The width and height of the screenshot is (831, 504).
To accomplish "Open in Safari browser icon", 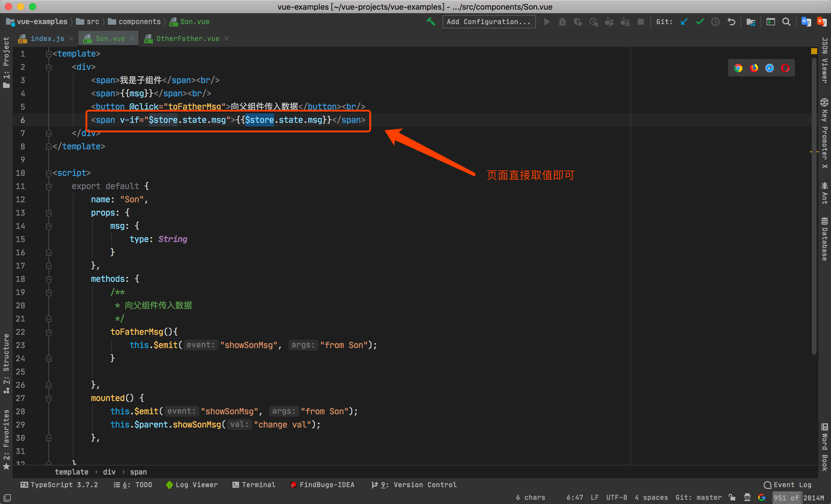I will [770, 68].
